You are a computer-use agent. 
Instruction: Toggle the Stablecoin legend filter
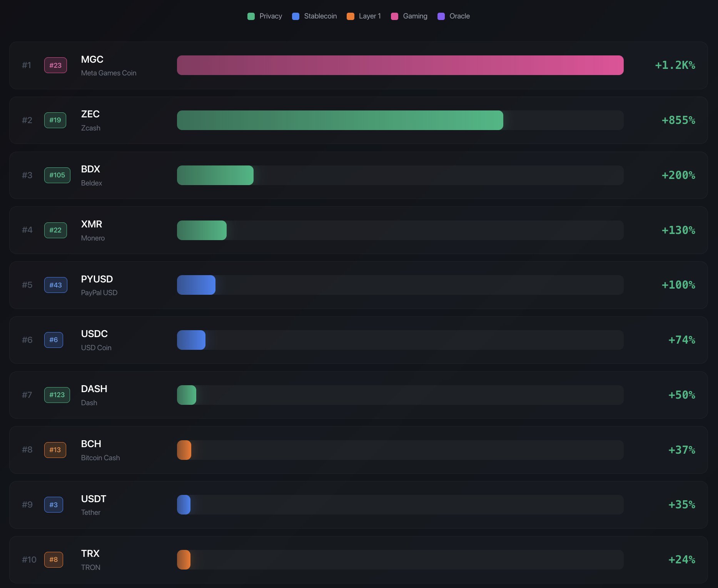click(x=314, y=16)
